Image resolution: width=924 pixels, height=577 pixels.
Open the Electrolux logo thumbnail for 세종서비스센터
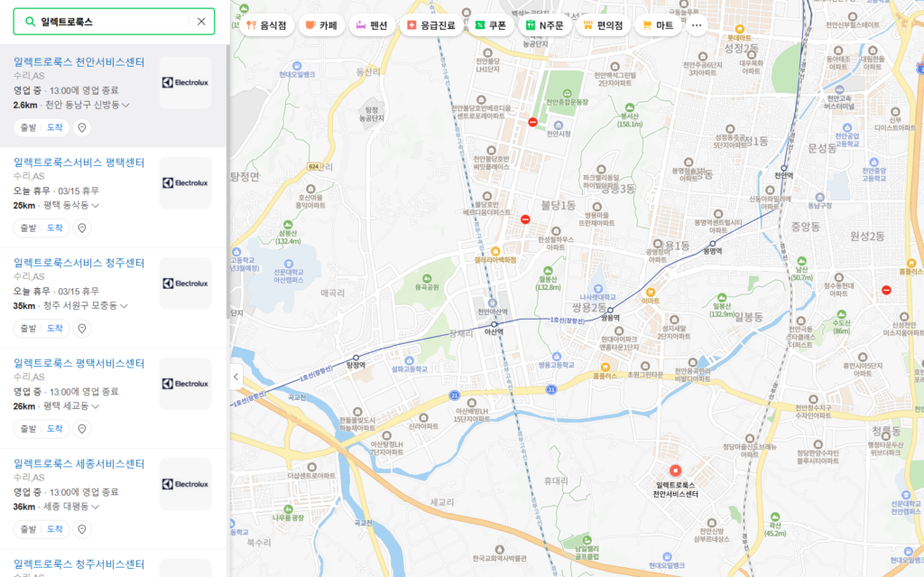185,484
